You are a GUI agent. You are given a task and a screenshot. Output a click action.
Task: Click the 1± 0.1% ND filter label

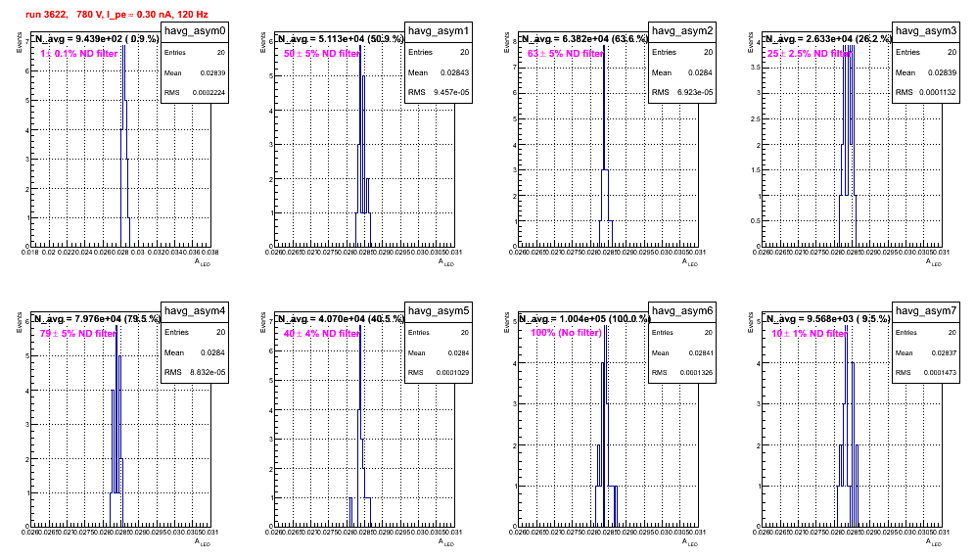79,54
